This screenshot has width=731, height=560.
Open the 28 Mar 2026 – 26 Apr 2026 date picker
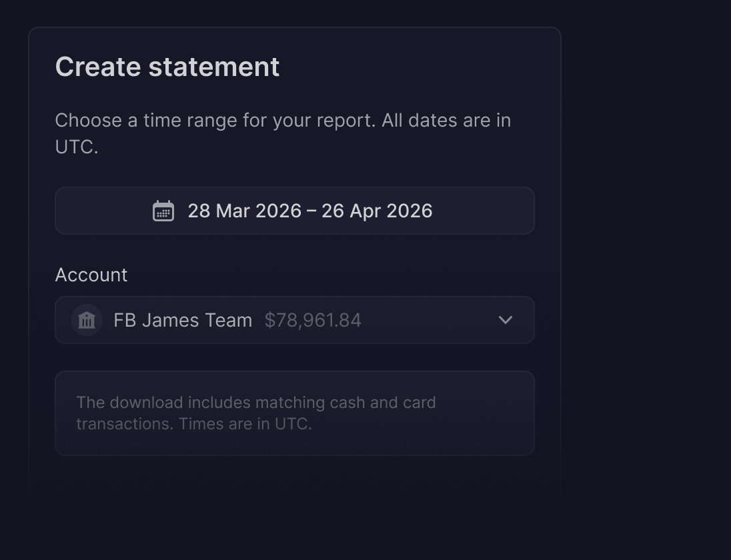tap(295, 211)
